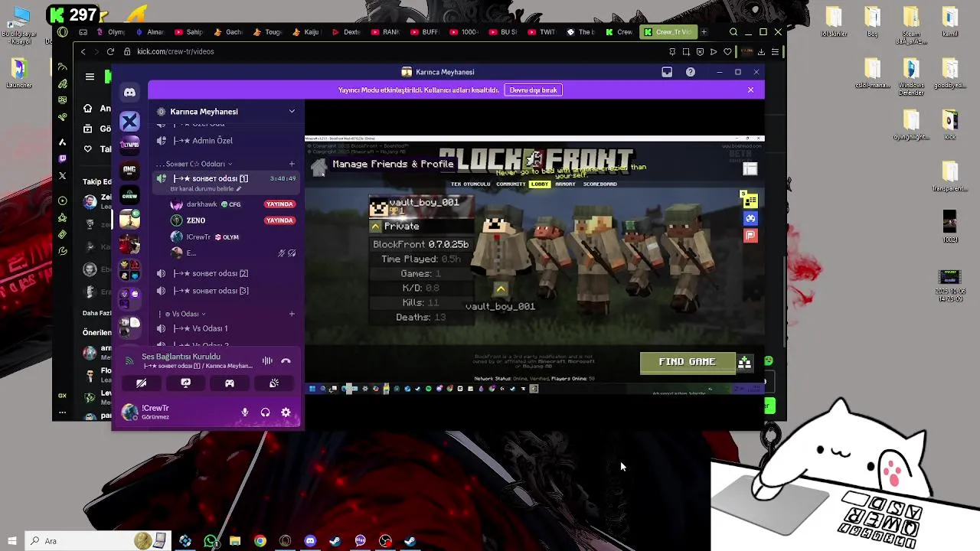Viewport: 980px width, 551px height.
Task: Select COMMUNITY tab in BlockFront menu
Action: [511, 184]
